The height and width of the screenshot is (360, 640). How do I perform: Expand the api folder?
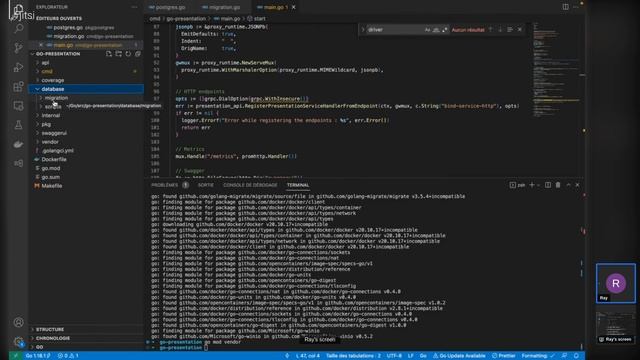45,63
